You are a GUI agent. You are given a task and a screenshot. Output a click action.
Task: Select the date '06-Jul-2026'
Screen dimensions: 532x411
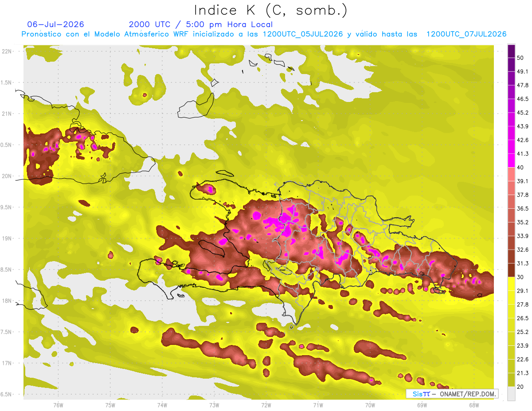pos(55,24)
